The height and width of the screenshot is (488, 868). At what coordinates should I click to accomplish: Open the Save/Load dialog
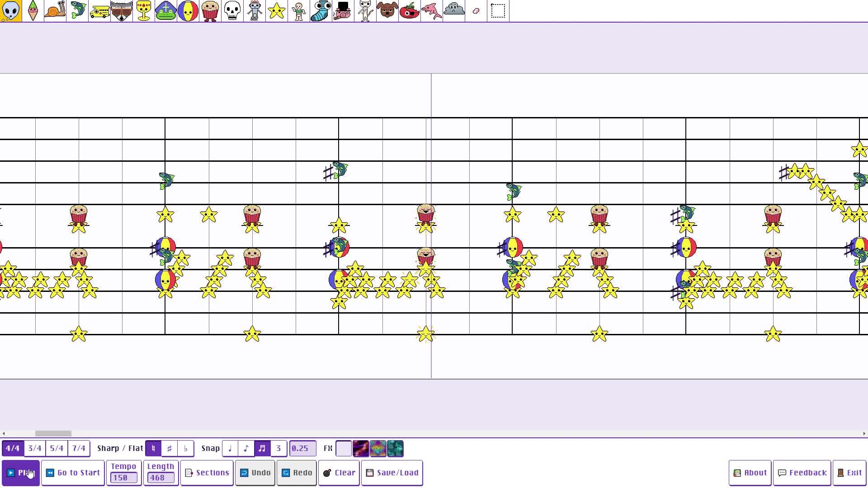392,473
